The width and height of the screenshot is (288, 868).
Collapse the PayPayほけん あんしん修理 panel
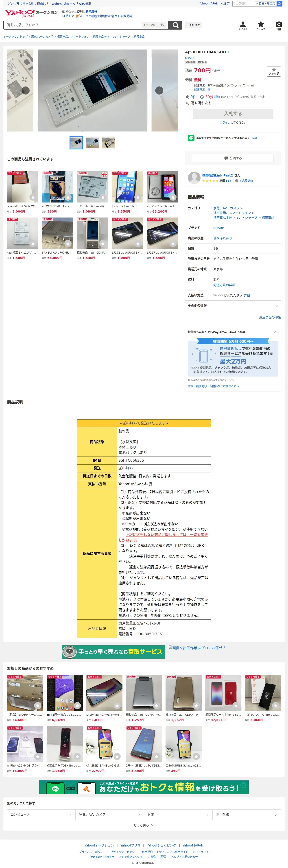pyautogui.click(x=276, y=332)
